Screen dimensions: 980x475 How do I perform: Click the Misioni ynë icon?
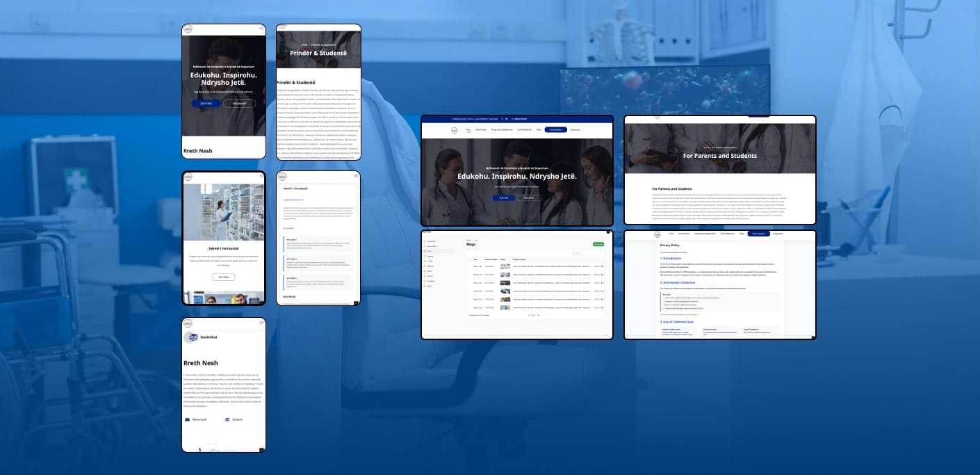tap(187, 419)
